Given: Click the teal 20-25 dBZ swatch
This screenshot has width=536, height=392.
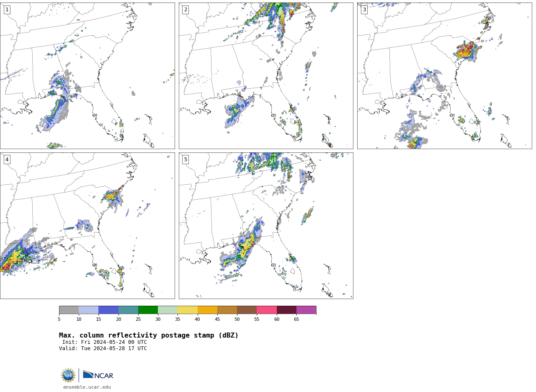Looking at the screenshot, I should coord(128,310).
